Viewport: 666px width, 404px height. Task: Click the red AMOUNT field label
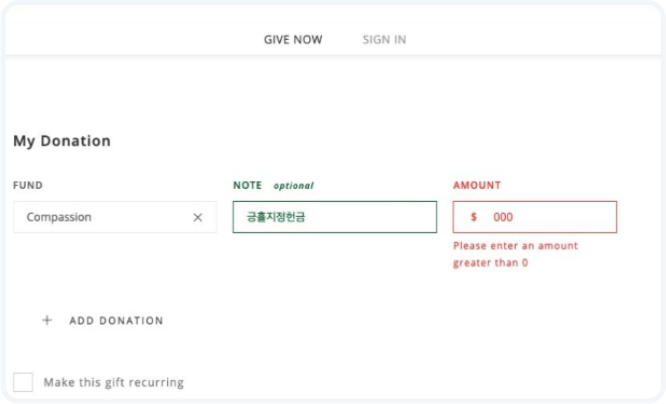point(477,185)
